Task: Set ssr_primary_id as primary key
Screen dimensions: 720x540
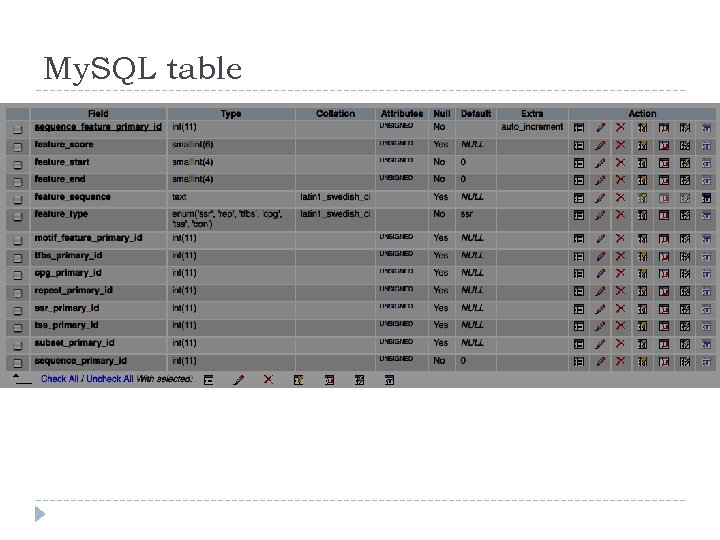Action: pos(642,309)
